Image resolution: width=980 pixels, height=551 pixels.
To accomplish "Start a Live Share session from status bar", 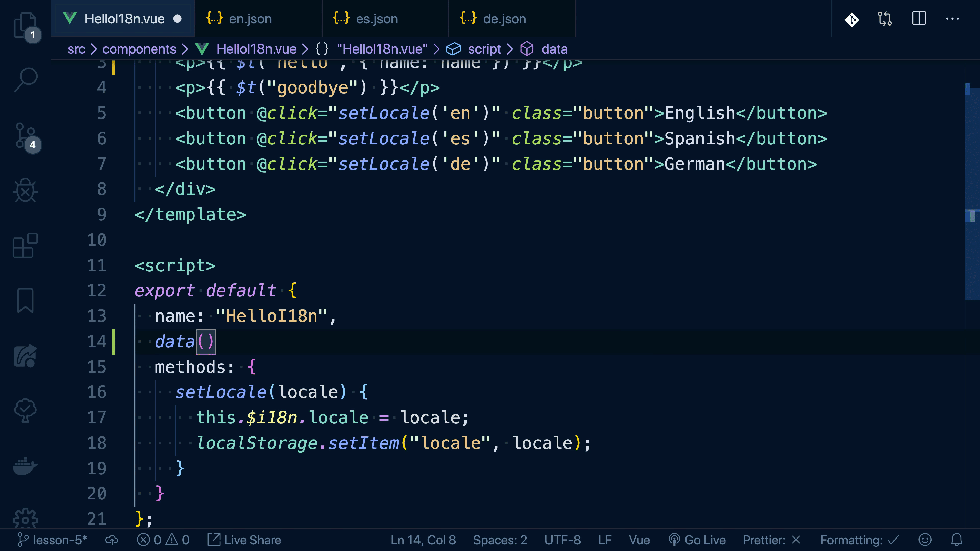I will (x=244, y=540).
